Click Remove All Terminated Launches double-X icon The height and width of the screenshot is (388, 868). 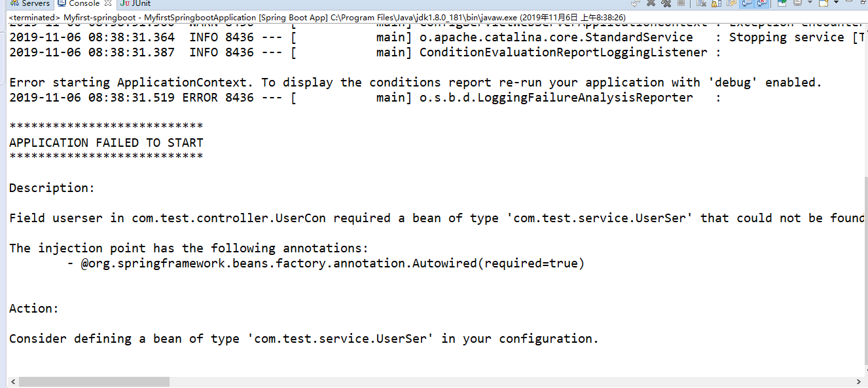point(666,3)
